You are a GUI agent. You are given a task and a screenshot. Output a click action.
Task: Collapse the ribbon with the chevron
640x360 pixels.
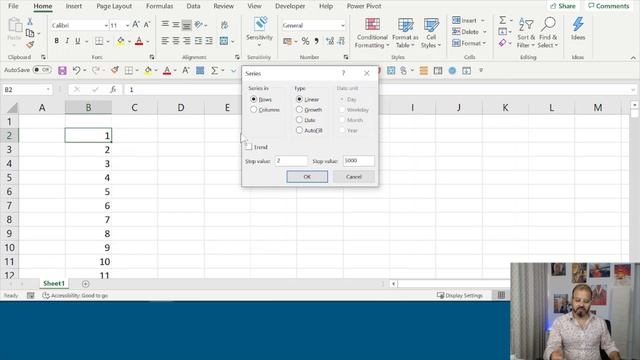point(633,58)
